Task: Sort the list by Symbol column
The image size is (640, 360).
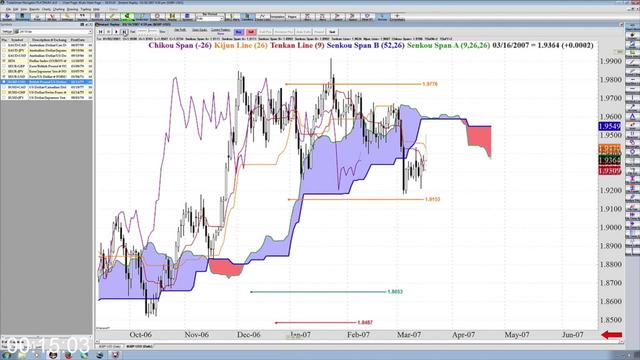Action: (x=17, y=40)
